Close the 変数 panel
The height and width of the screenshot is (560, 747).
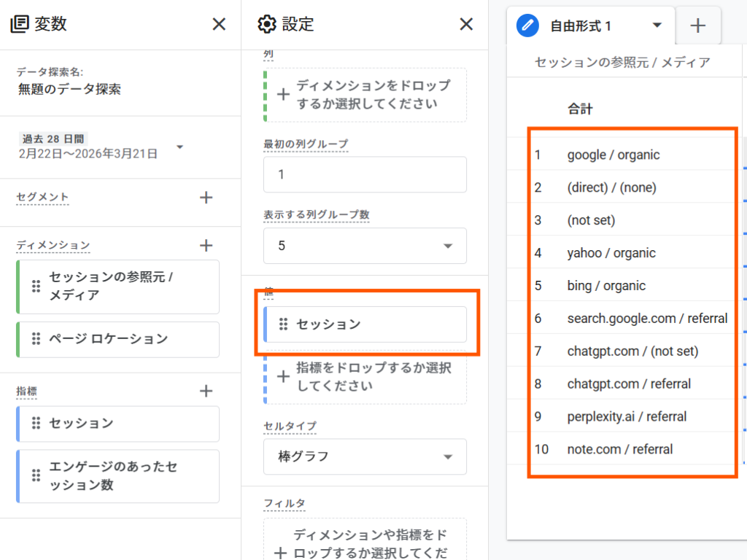[219, 24]
